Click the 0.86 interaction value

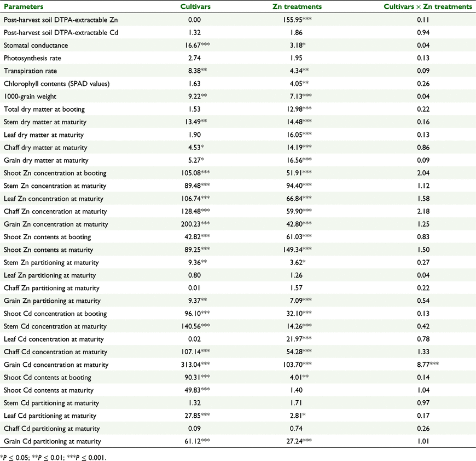tap(423, 148)
